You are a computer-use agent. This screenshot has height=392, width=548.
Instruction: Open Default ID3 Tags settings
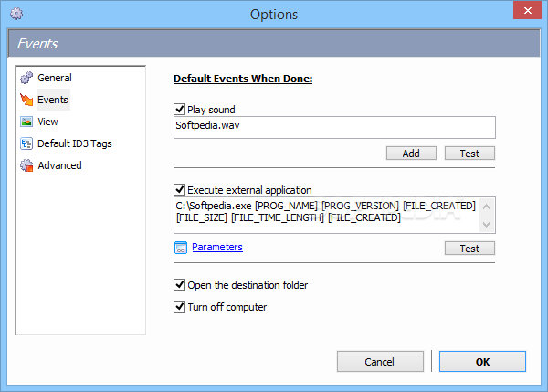(x=75, y=143)
